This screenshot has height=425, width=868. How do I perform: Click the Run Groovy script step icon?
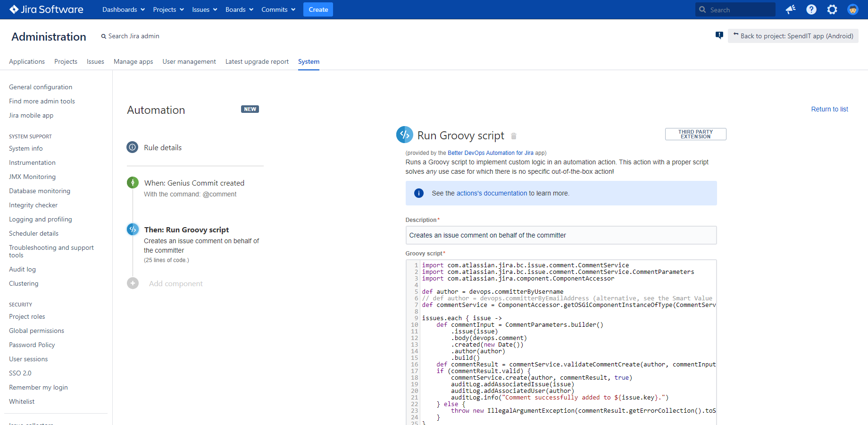click(133, 229)
